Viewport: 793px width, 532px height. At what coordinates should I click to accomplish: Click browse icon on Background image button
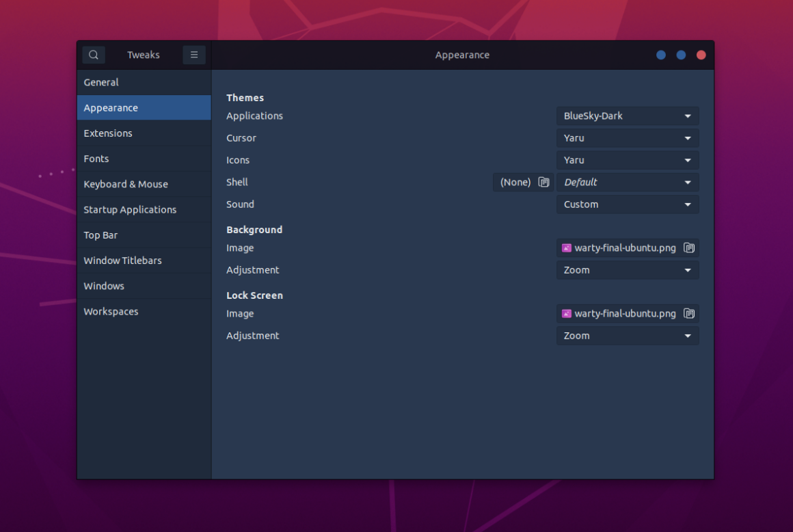[x=690, y=248]
